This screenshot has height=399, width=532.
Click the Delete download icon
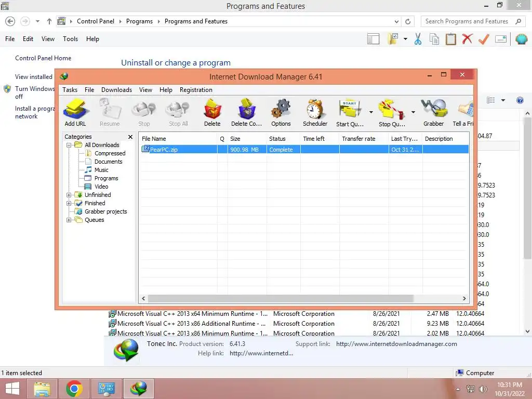tap(212, 113)
